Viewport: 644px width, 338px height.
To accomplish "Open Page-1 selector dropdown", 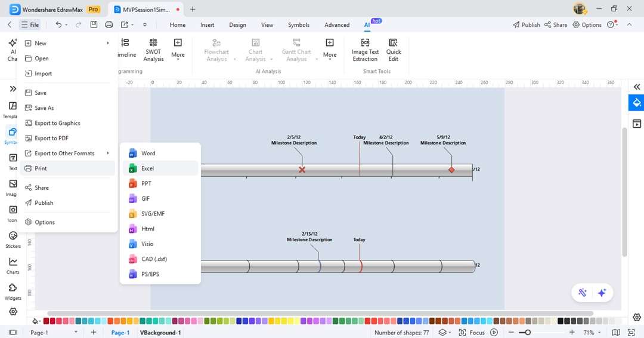I will pos(76,332).
